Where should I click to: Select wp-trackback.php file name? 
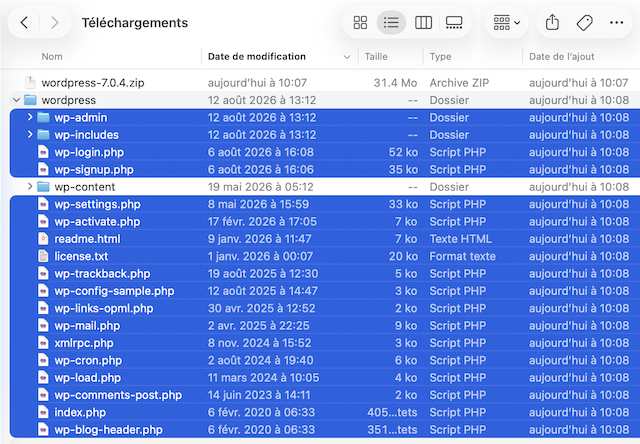102,274
